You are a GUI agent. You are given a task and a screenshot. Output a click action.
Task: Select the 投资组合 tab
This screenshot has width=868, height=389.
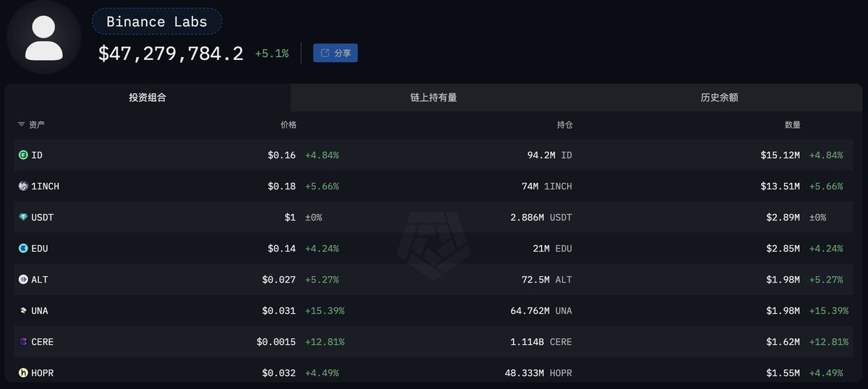click(148, 97)
